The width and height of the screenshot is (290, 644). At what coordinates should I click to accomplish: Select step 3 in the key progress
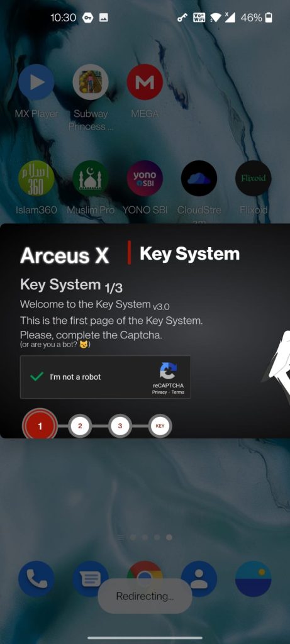pyautogui.click(x=120, y=426)
